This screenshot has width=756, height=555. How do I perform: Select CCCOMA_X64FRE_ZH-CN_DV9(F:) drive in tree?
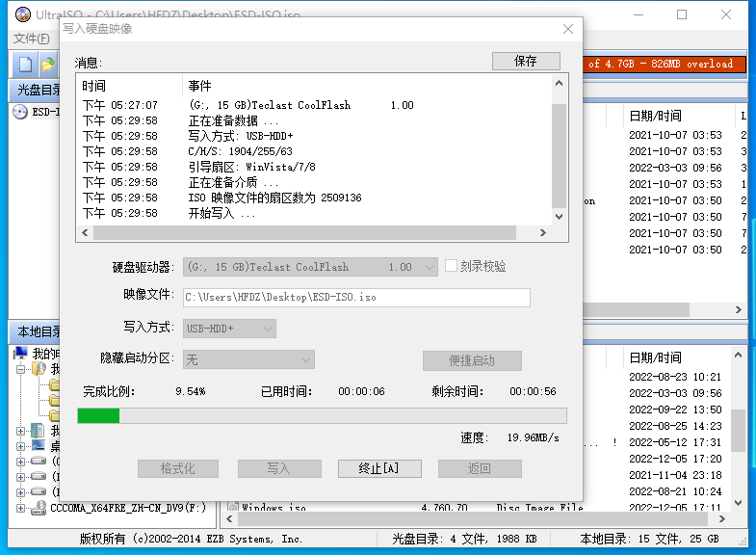(x=128, y=508)
